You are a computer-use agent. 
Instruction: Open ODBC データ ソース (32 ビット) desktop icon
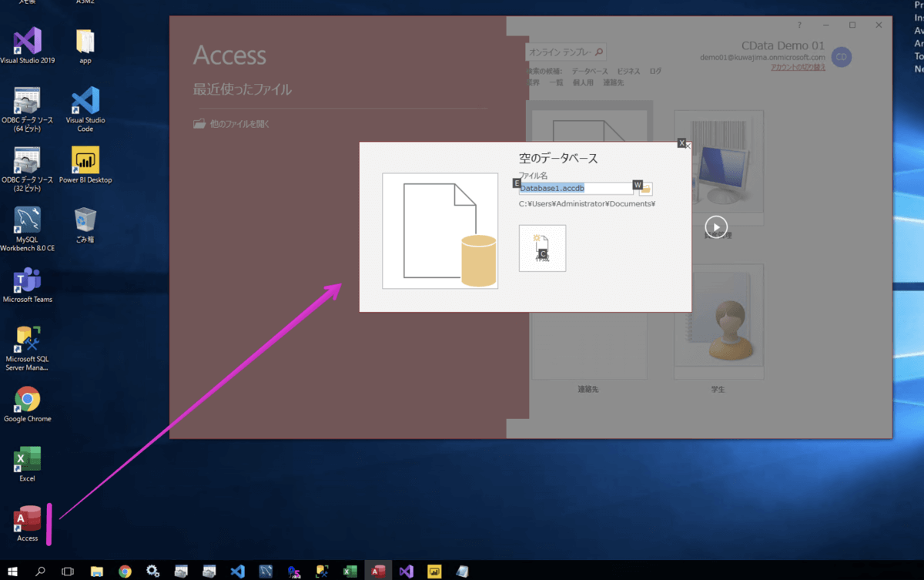coord(27,169)
